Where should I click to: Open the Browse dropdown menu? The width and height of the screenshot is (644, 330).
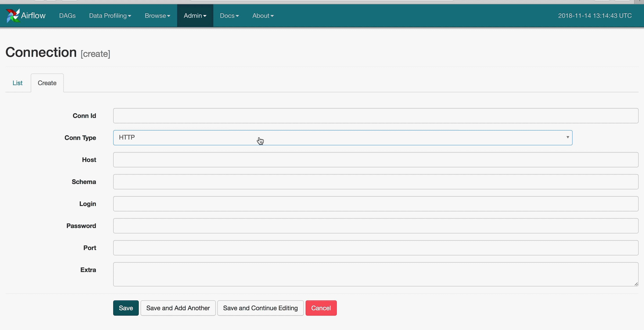157,16
